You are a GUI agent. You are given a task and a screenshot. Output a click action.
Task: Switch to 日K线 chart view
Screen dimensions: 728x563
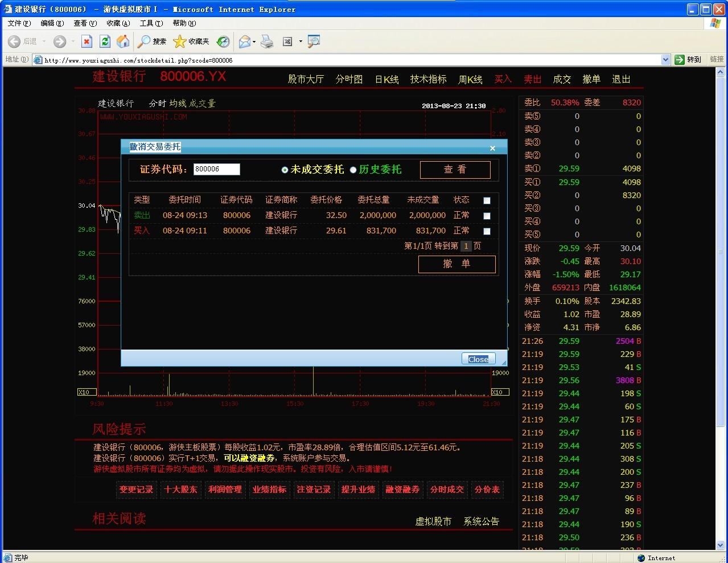[x=386, y=79]
